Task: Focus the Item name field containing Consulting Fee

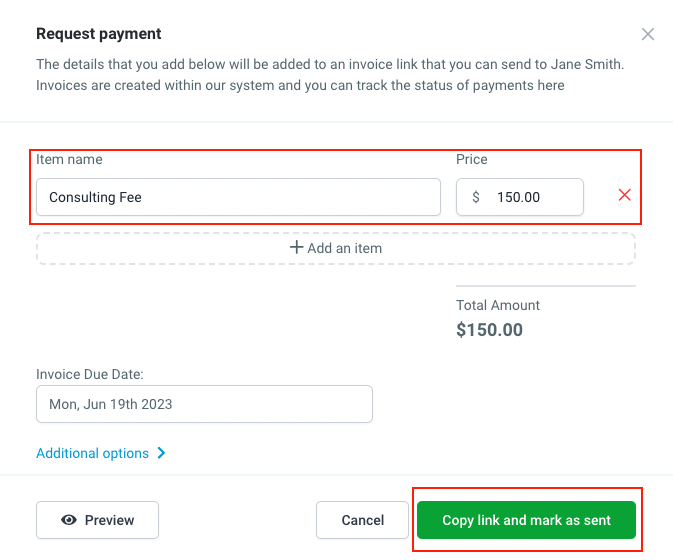Action: pyautogui.click(x=238, y=197)
